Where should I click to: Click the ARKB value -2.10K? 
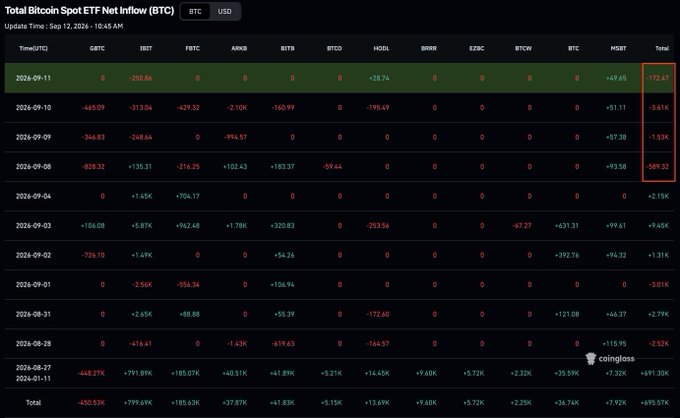point(237,108)
